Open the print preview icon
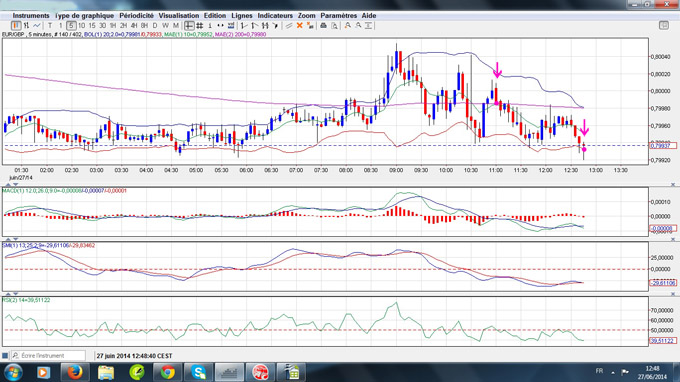The image size is (680, 382). click(334, 26)
